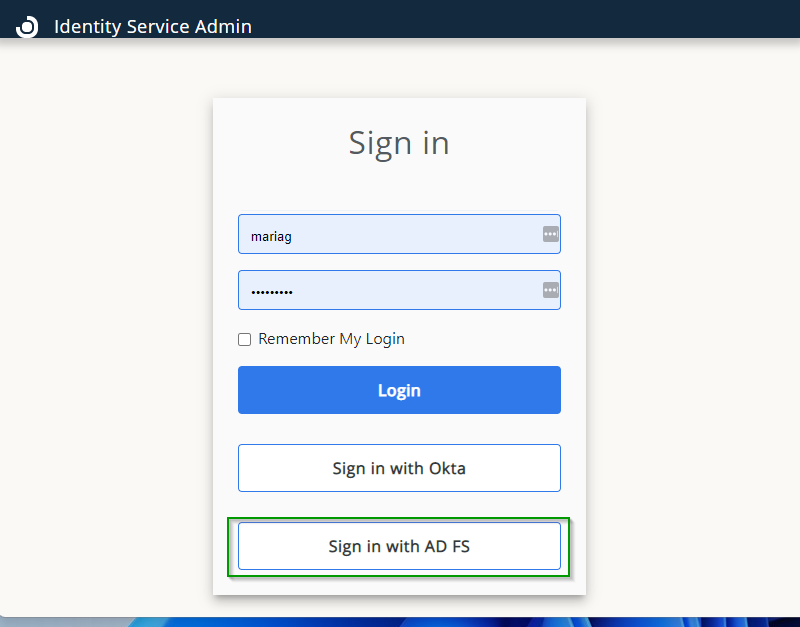This screenshot has height=627, width=800.
Task: Click the Remember My Login label text
Action: coord(331,339)
